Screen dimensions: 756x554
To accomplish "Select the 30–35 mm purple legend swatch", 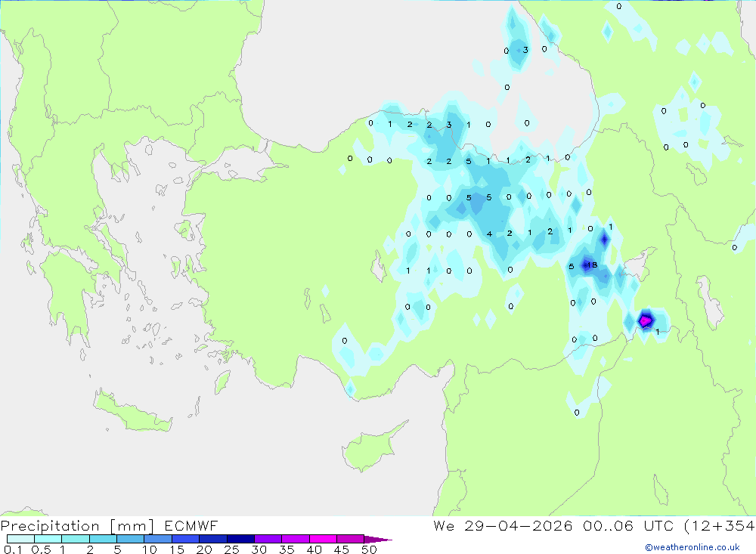I will click(268, 539).
